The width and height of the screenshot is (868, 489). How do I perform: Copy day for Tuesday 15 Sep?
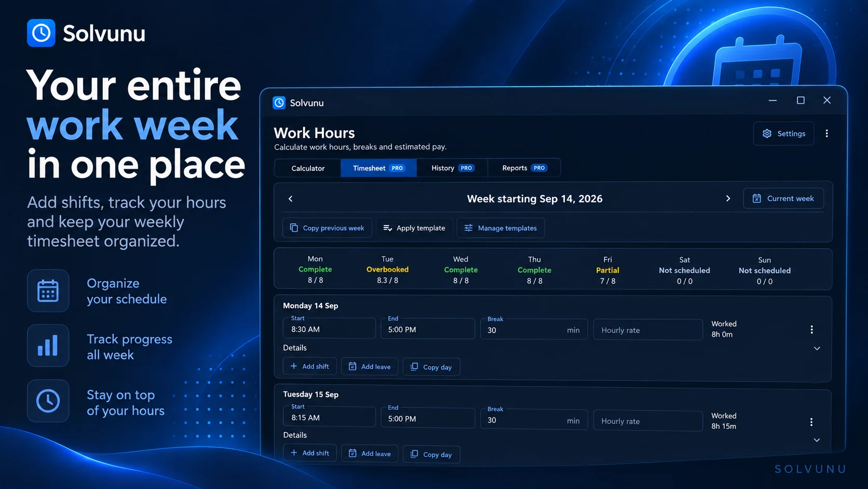pos(431,454)
